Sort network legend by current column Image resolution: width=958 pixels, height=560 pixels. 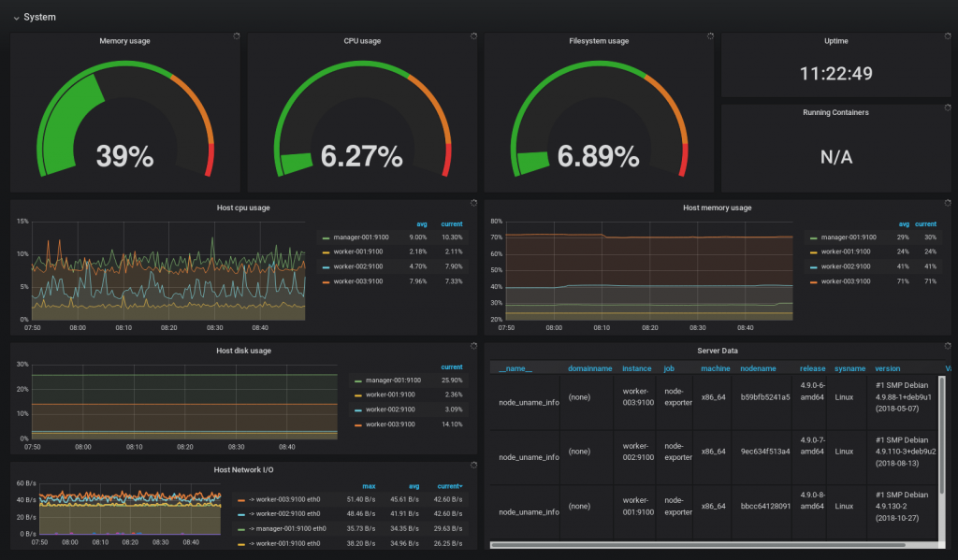(x=450, y=487)
